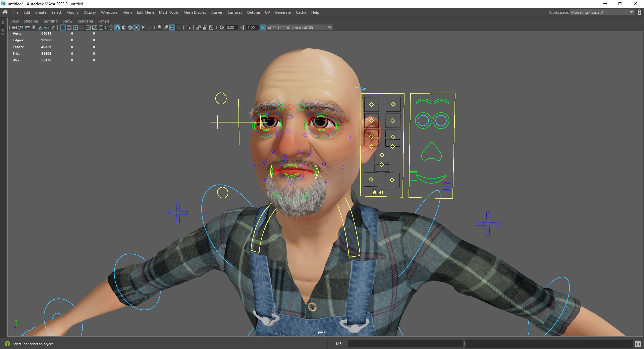
Task: Open the panel View menu
Action: coord(14,21)
